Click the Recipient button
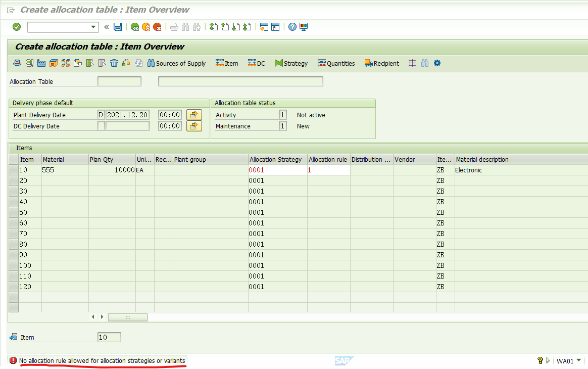Viewport: 588px width, 369px height. (x=382, y=64)
